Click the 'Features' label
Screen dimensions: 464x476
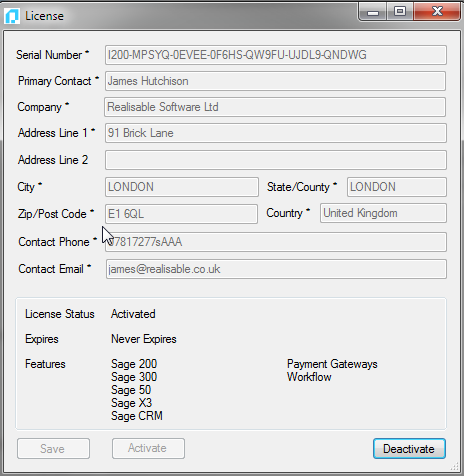point(45,364)
